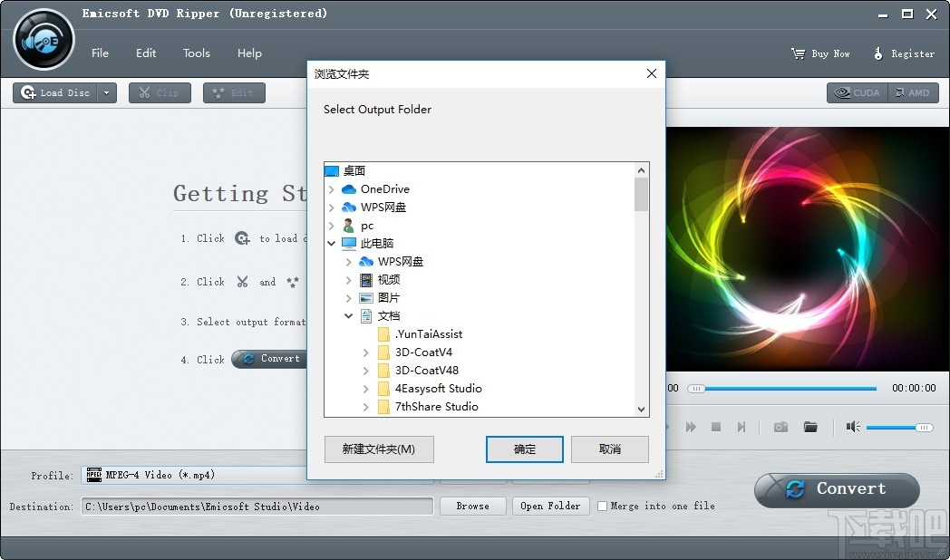The width and height of the screenshot is (950, 560).
Task: Click the Buy Now link
Action: 820,53
